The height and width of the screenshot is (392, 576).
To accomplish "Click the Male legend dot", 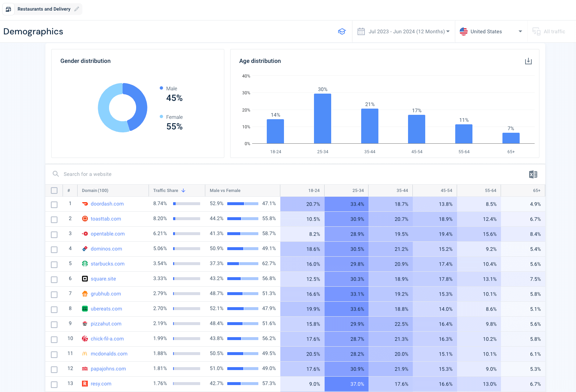I will coord(161,88).
